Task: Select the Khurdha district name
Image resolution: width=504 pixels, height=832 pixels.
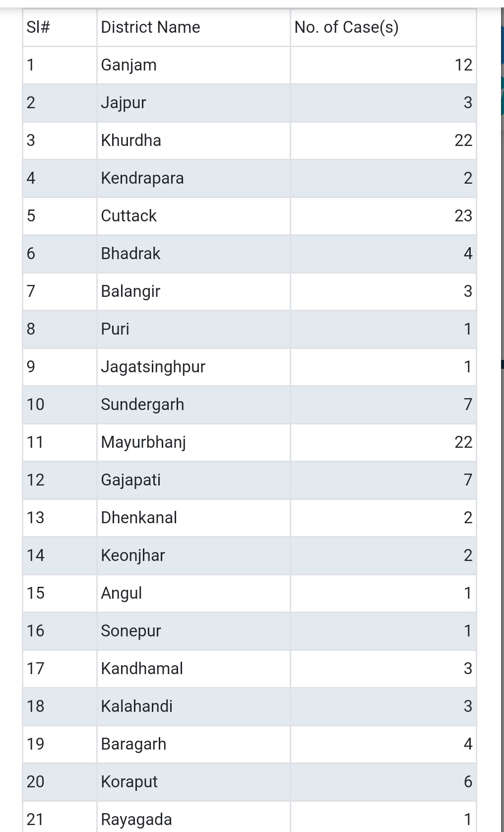Action: [131, 140]
